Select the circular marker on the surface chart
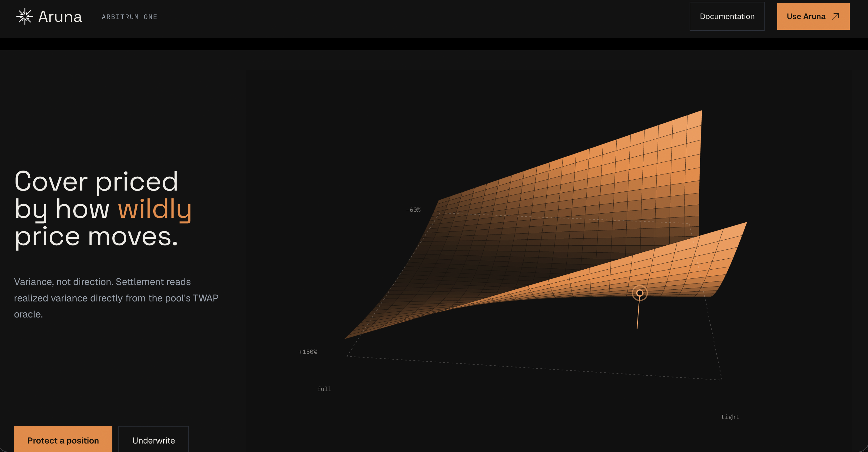Viewport: 868px width, 452px height. [639, 293]
